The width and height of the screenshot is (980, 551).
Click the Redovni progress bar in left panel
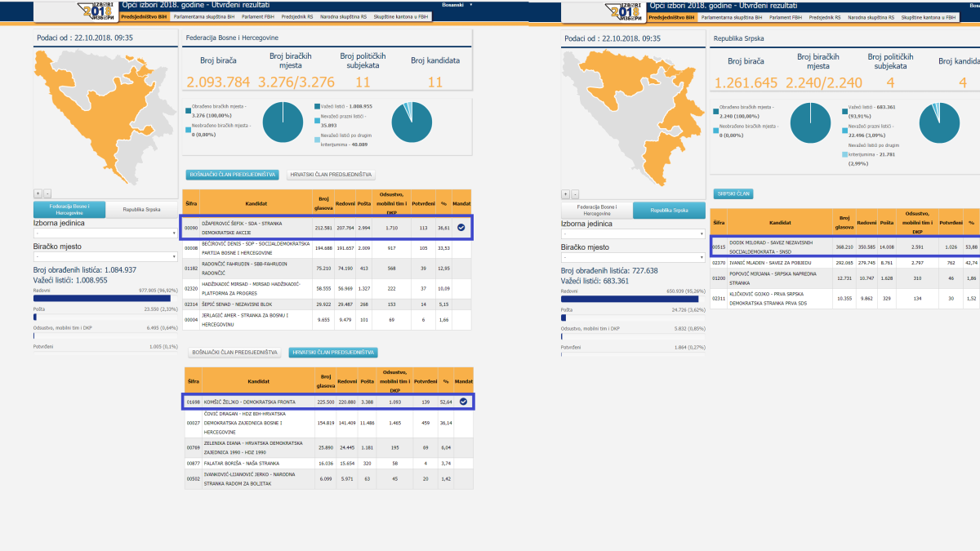[105, 297]
